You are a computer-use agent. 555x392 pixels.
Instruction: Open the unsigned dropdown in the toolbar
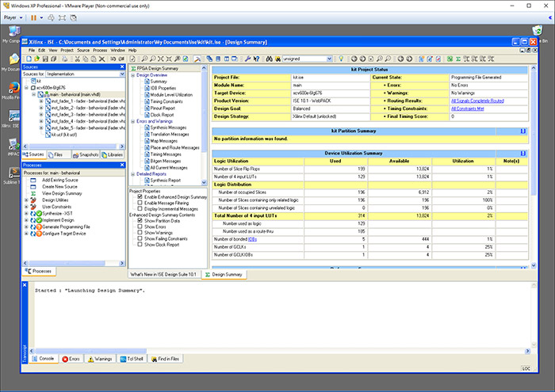329,59
